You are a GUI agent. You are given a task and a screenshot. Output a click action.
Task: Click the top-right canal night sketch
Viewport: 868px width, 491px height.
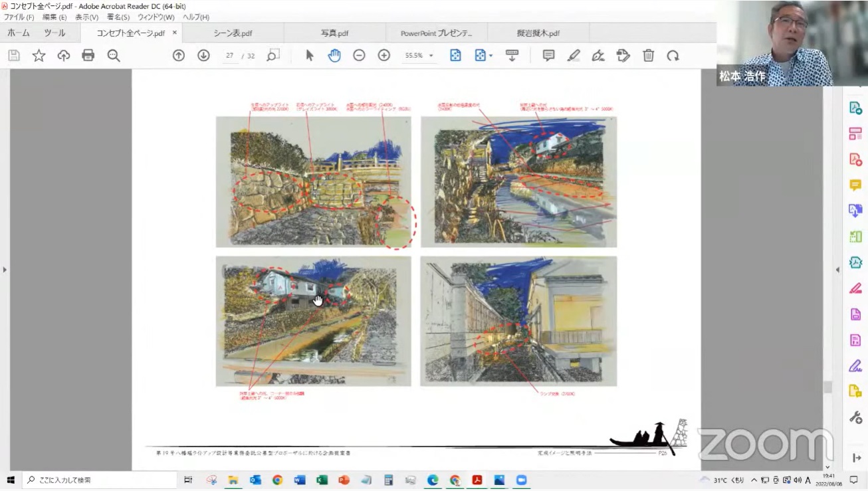pos(518,181)
